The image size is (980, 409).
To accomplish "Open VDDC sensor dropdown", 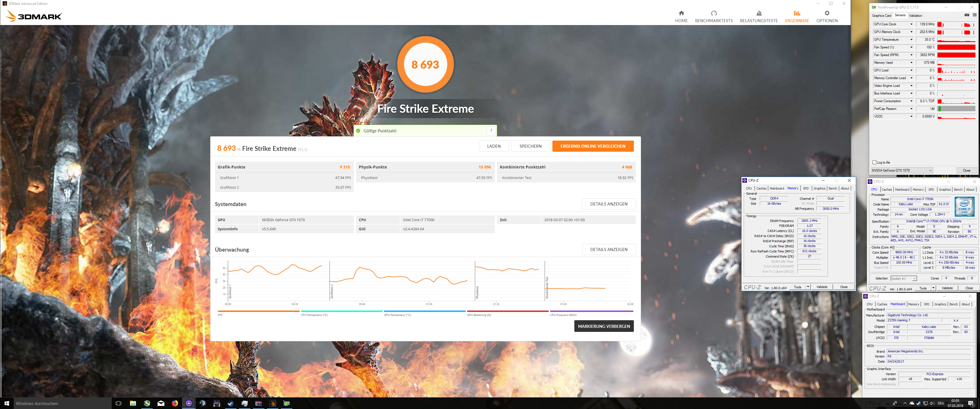I will pyautogui.click(x=911, y=116).
